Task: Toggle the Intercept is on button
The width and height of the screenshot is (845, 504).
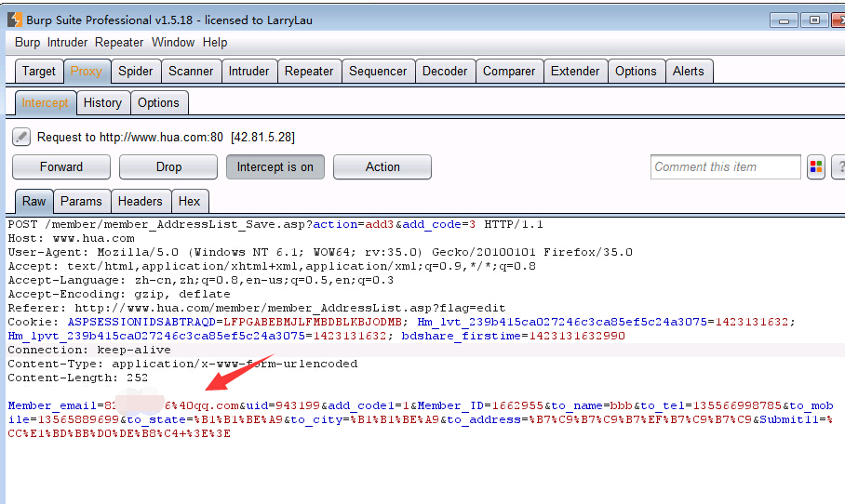Action: [x=275, y=167]
